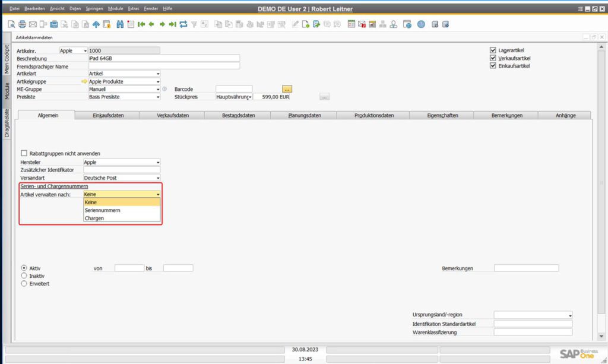Screen dimensions: 608x364
Task: Click the yellow barcode ellipsis button
Action: 287,89
